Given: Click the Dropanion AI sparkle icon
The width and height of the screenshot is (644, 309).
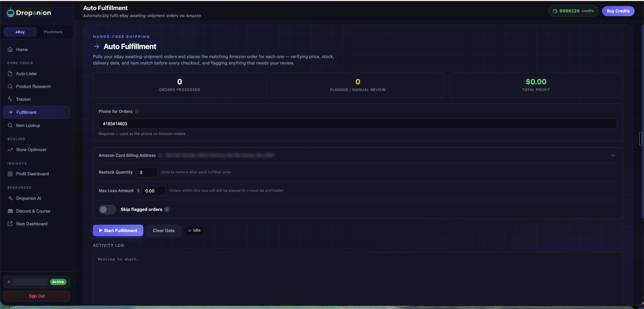Looking at the screenshot, I should pyautogui.click(x=10, y=198).
